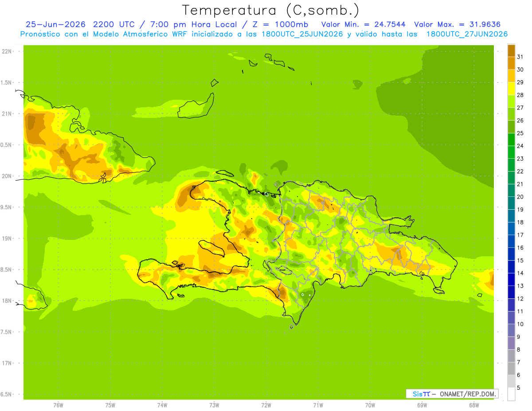Click the colorbar label '25'

click(520, 133)
